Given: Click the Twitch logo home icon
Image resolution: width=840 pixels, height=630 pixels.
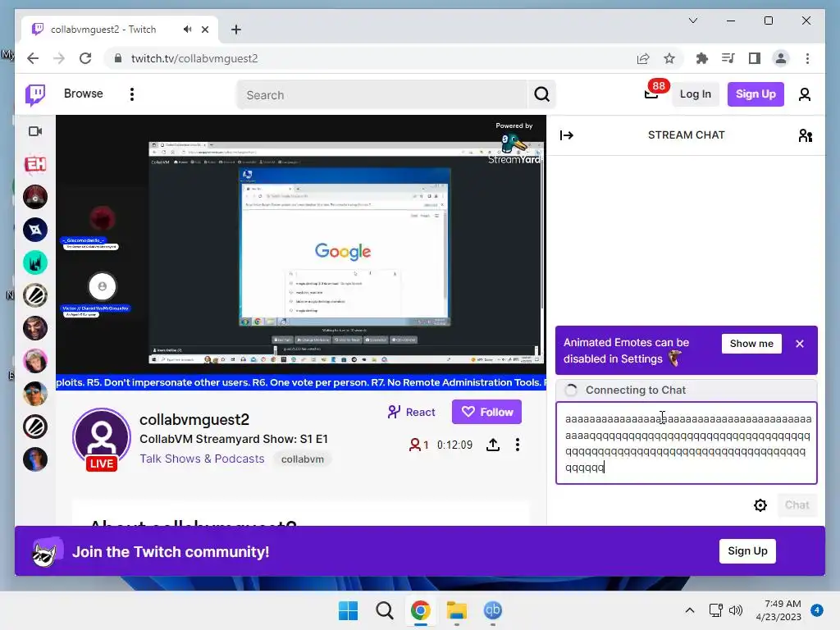Looking at the screenshot, I should coord(35,95).
